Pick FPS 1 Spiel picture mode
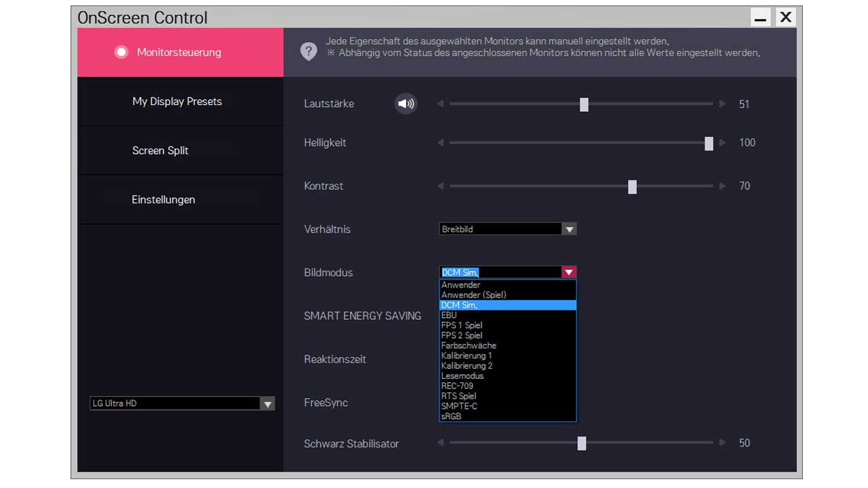868x488 pixels. pos(462,325)
